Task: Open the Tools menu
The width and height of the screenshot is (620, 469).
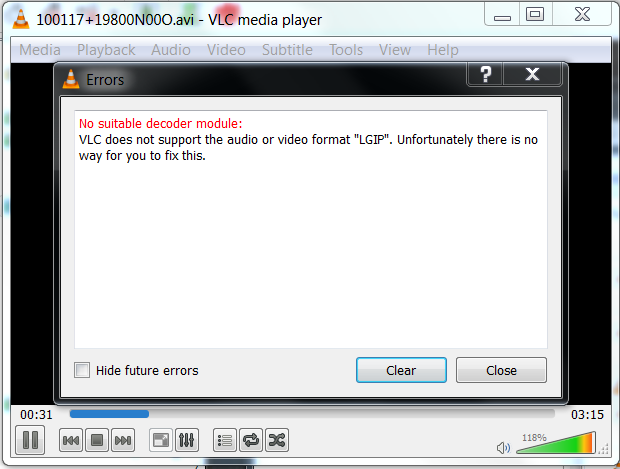Action: (x=346, y=50)
